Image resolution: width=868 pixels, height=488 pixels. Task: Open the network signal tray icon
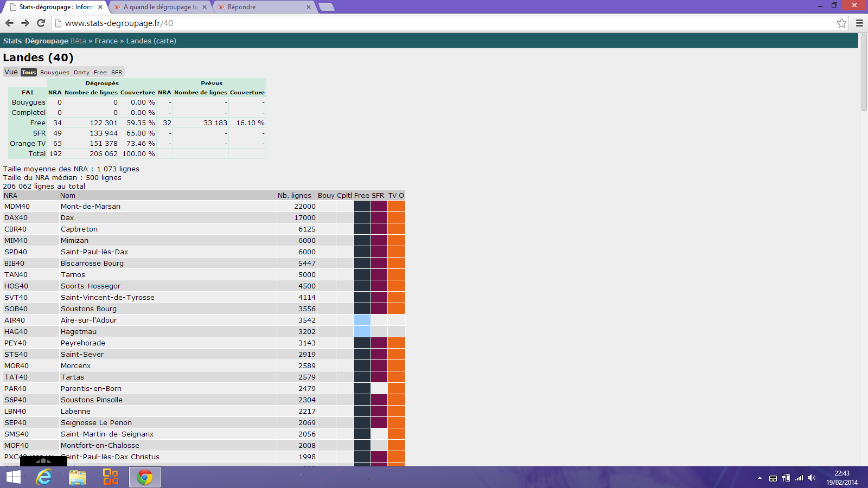799,478
